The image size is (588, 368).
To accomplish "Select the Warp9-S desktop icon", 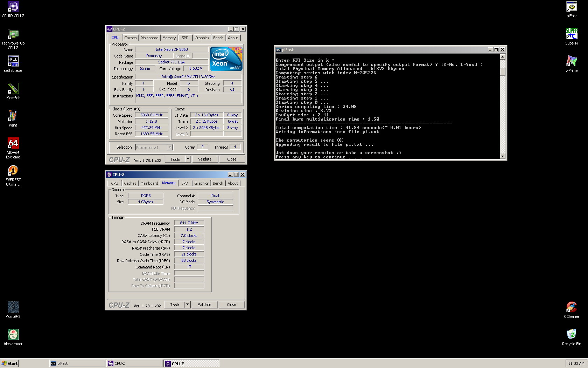I will (x=13, y=310).
